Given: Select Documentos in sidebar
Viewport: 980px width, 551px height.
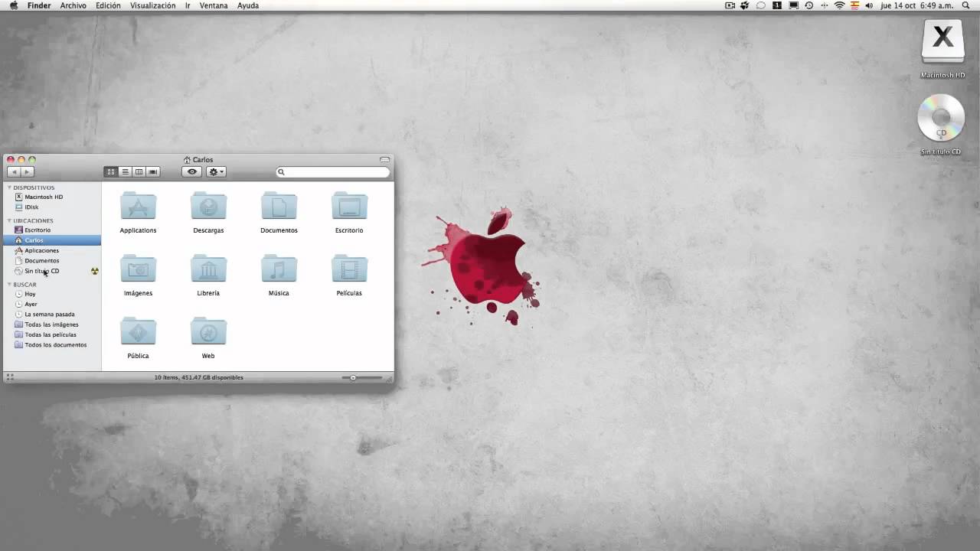Looking at the screenshot, I should pos(53,261).
